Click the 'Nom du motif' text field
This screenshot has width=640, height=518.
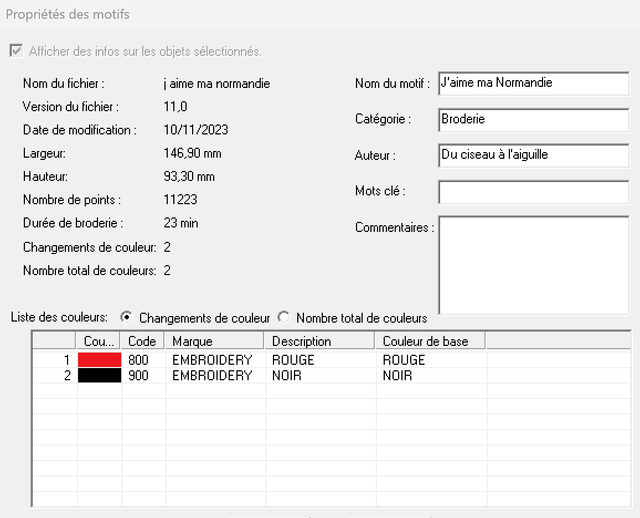pyautogui.click(x=532, y=83)
